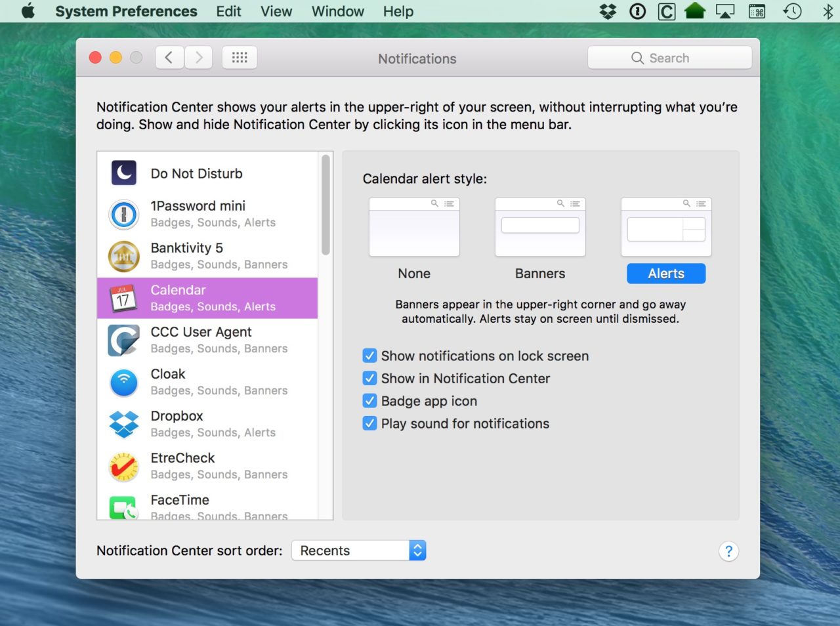Open the System Preferences menu
Image resolution: width=840 pixels, height=626 pixels.
(126, 11)
